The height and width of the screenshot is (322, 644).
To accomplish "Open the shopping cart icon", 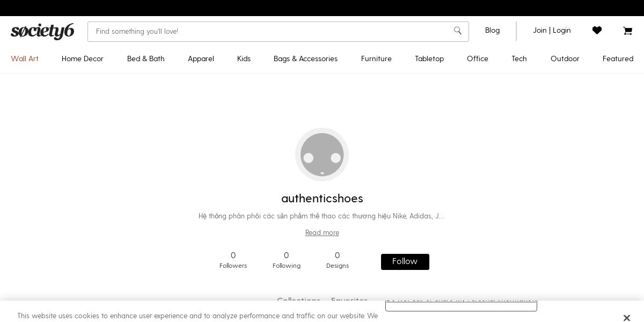I will 627,31.
